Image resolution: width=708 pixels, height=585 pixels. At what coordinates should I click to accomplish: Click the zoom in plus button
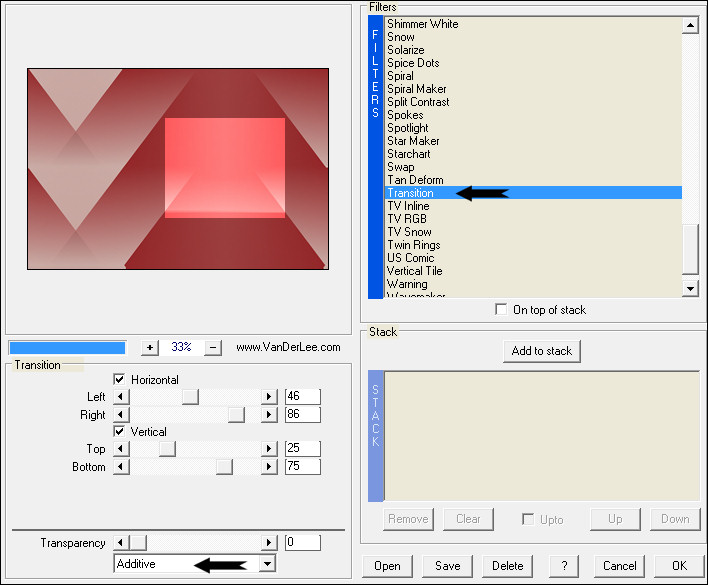coord(150,348)
